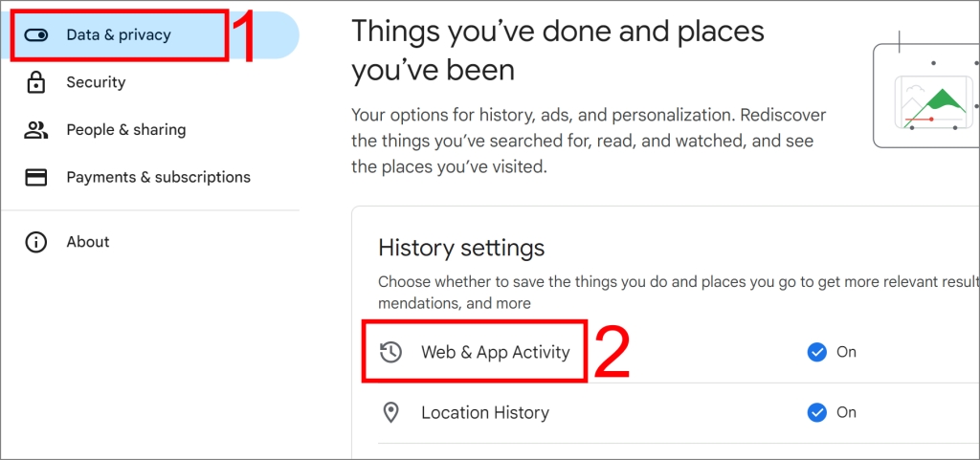
Task: Click the About info icon
Action: pyautogui.click(x=35, y=242)
